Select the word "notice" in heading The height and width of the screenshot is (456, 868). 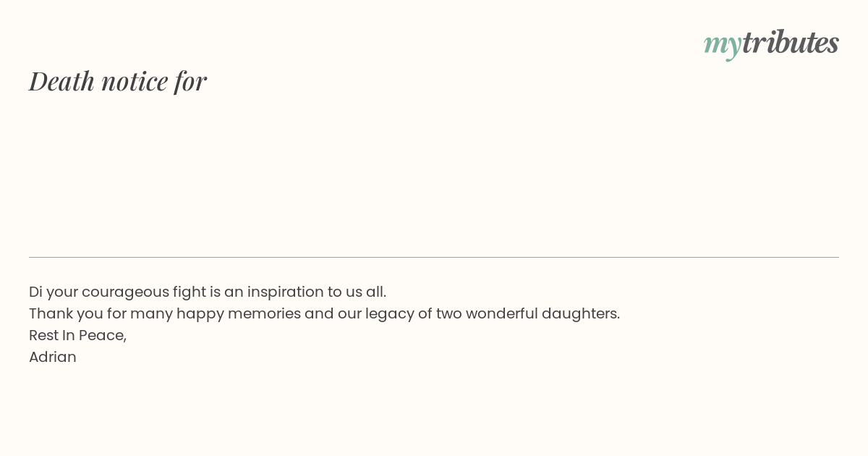click(x=135, y=82)
